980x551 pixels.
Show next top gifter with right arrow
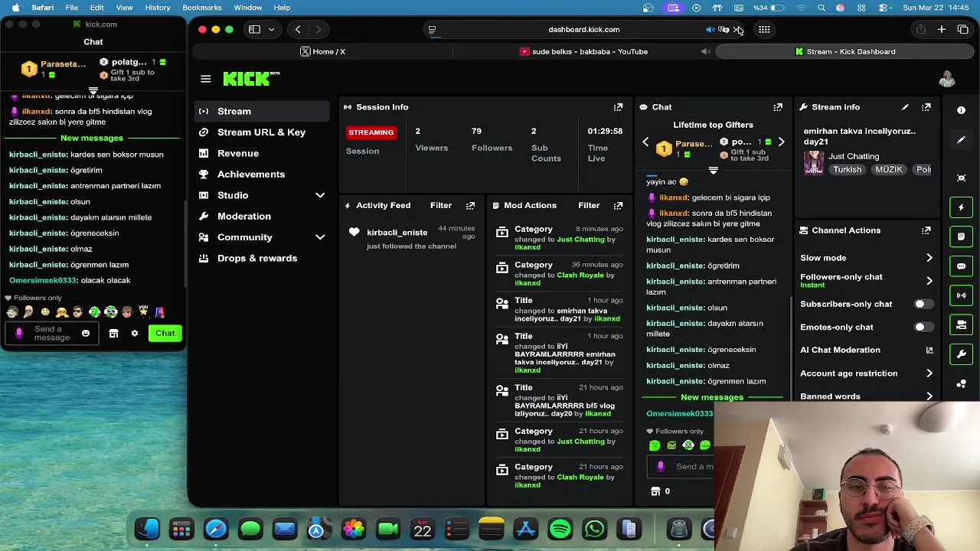[x=781, y=142]
